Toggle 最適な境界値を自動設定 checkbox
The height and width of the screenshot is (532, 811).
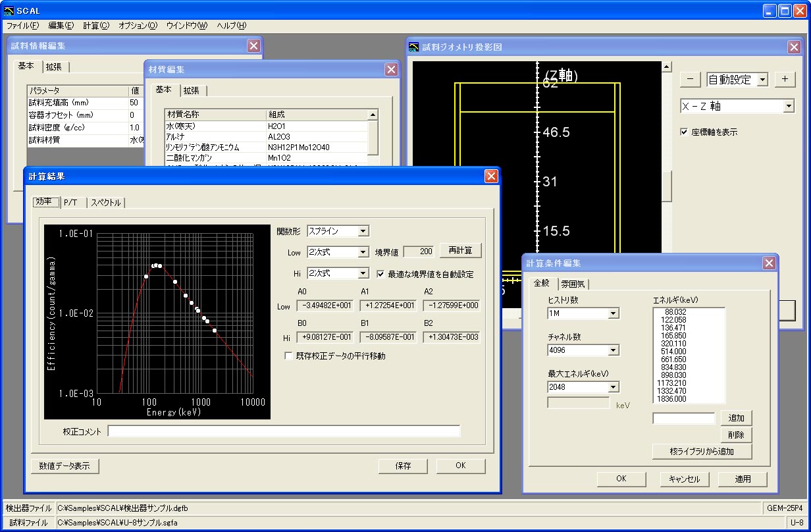click(x=380, y=274)
